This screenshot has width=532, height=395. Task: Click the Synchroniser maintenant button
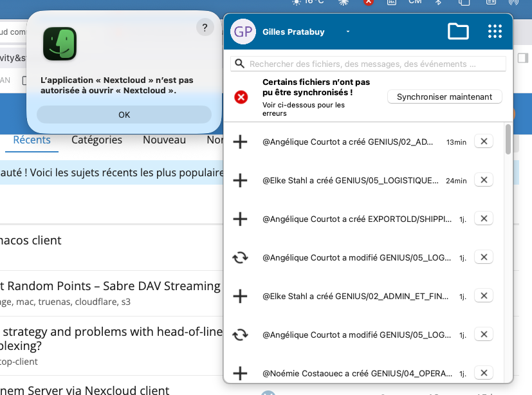pyautogui.click(x=445, y=96)
